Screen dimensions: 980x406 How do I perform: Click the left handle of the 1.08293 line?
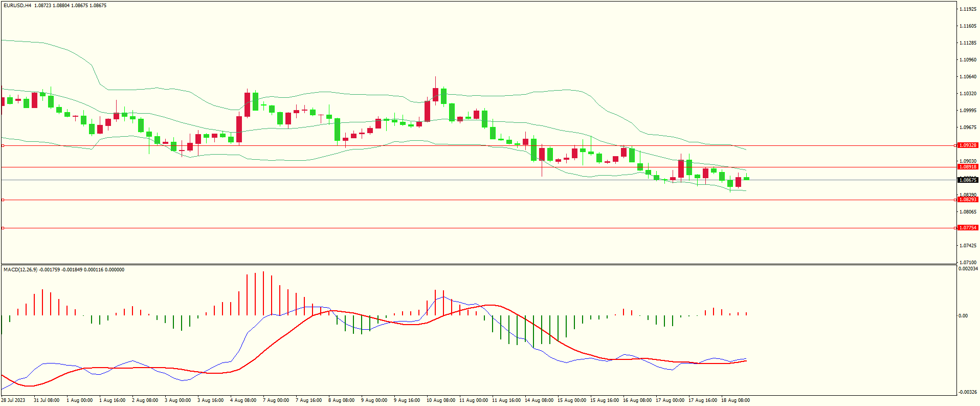pyautogui.click(x=3, y=200)
